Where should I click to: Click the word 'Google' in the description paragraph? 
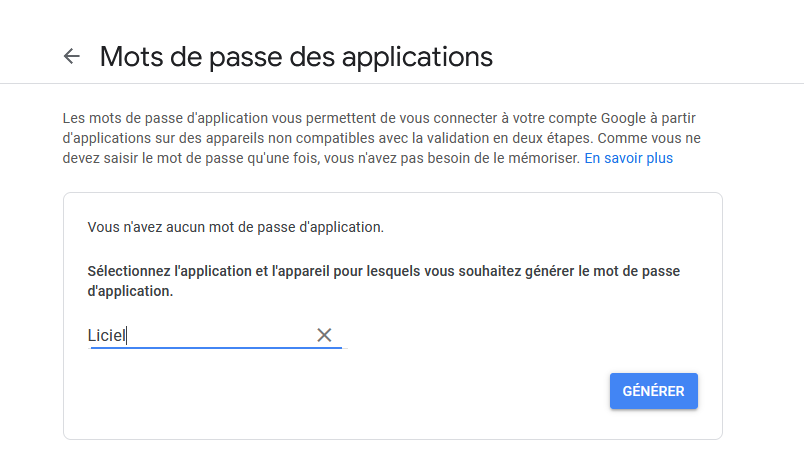point(624,118)
